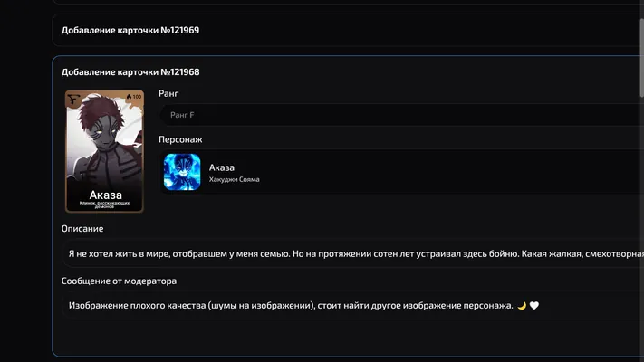Click the F rank badge on the card
This screenshot has width=644, height=362.
point(74,99)
